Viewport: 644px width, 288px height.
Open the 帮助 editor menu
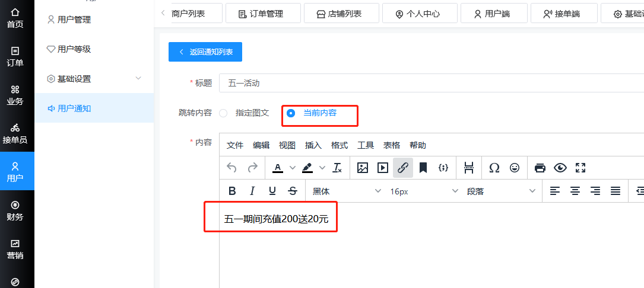pos(418,145)
